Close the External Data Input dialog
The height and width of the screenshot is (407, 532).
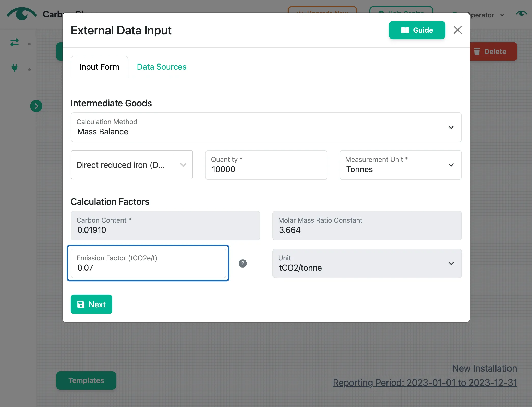(x=457, y=30)
